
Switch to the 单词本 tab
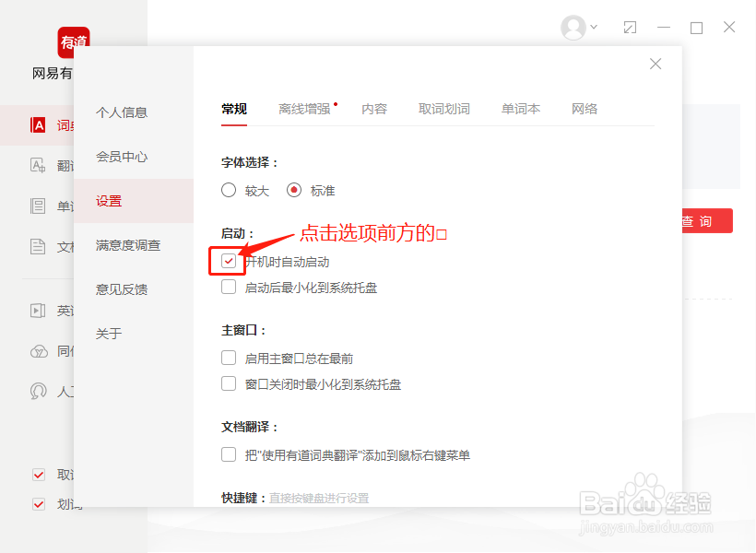click(521, 109)
